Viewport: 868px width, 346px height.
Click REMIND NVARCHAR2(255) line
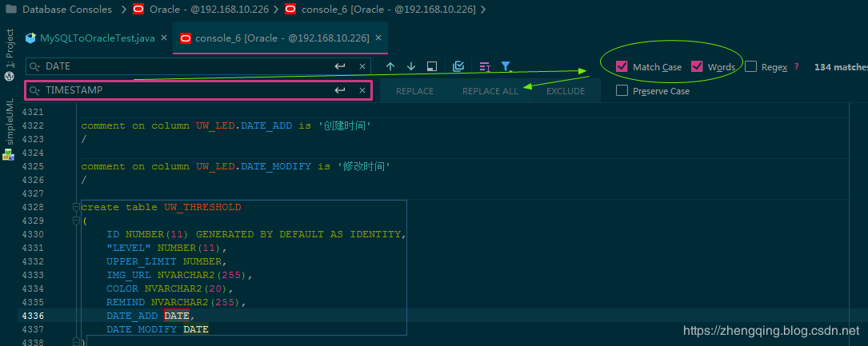177,302
